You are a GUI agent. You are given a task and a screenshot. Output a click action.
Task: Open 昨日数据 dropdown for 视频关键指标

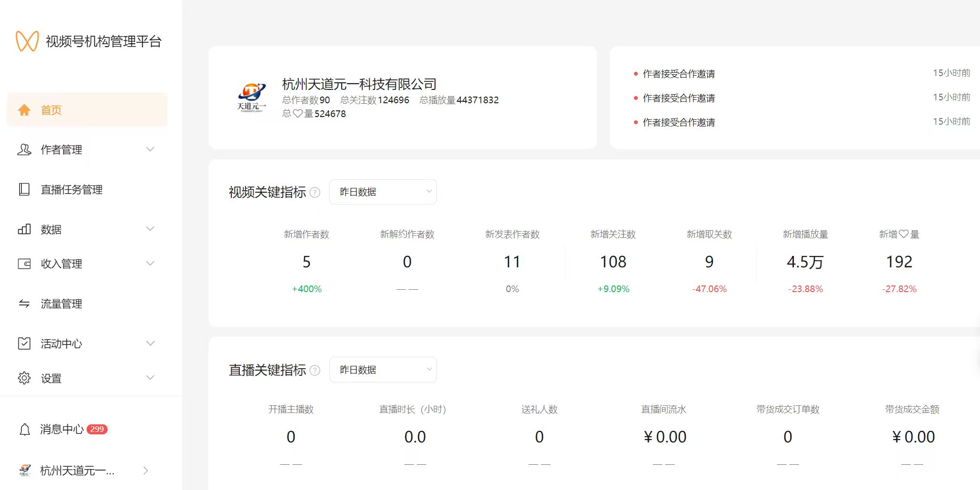(x=383, y=192)
